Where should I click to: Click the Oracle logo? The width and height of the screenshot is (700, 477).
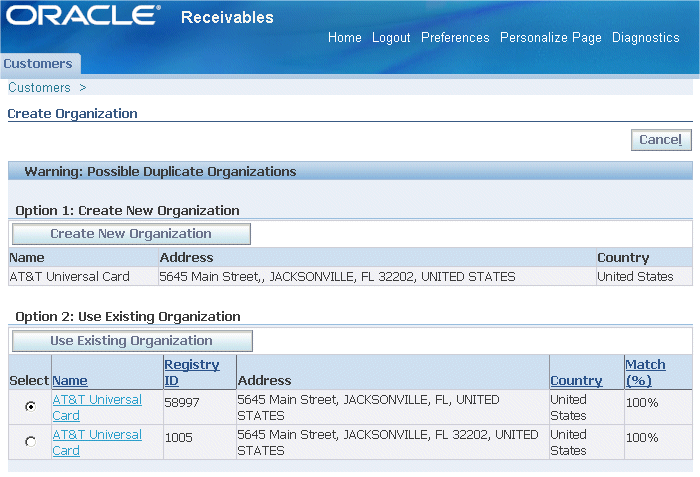(x=83, y=16)
